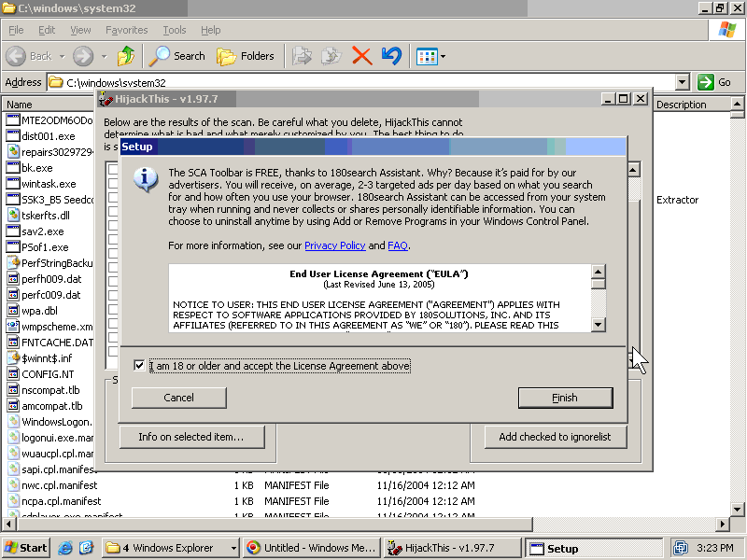Click the blue Undo arrow icon
The width and height of the screenshot is (747, 560).
[x=391, y=56]
